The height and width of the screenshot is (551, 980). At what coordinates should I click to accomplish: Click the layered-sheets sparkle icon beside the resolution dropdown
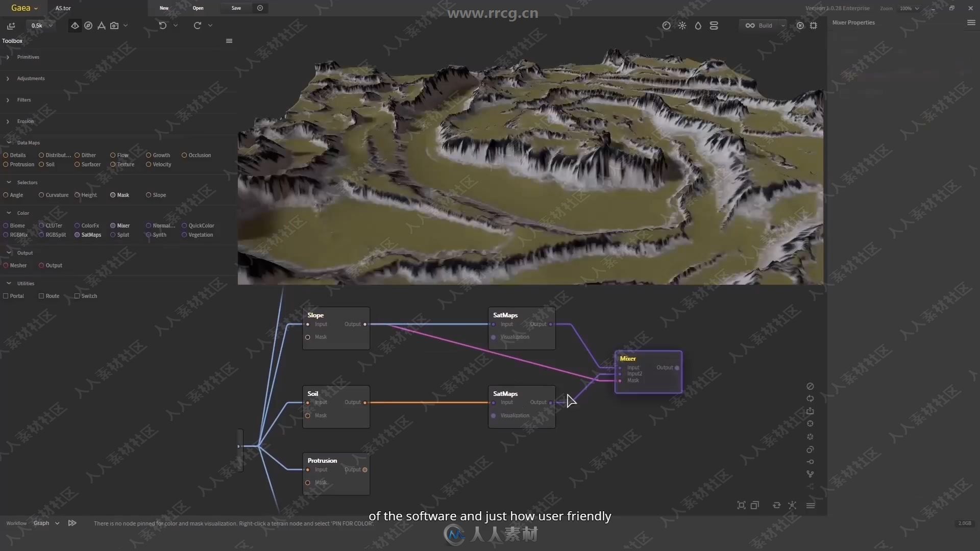[x=11, y=26]
